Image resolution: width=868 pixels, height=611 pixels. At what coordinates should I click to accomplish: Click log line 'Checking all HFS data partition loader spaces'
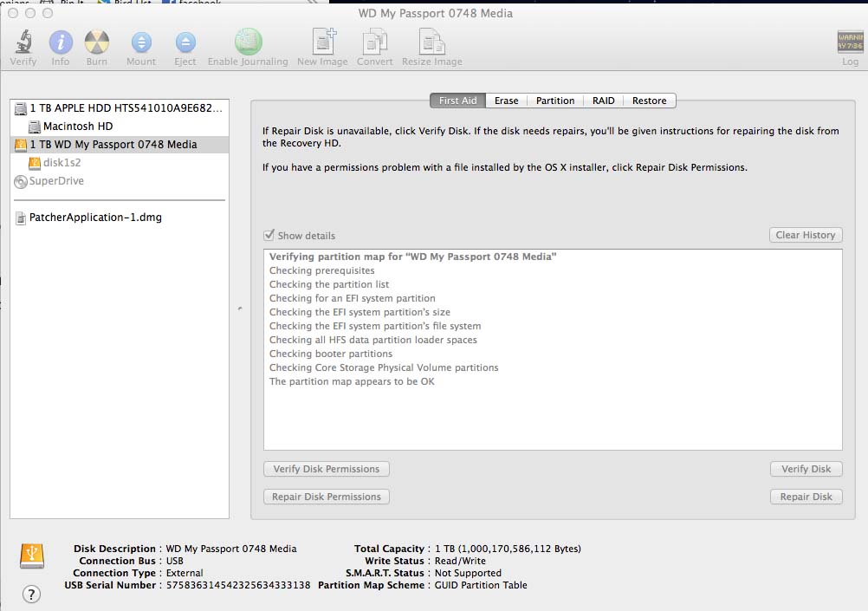click(x=373, y=340)
